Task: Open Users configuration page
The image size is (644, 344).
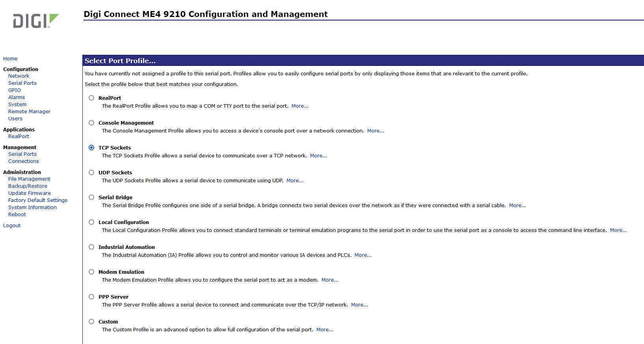Action: click(x=15, y=119)
